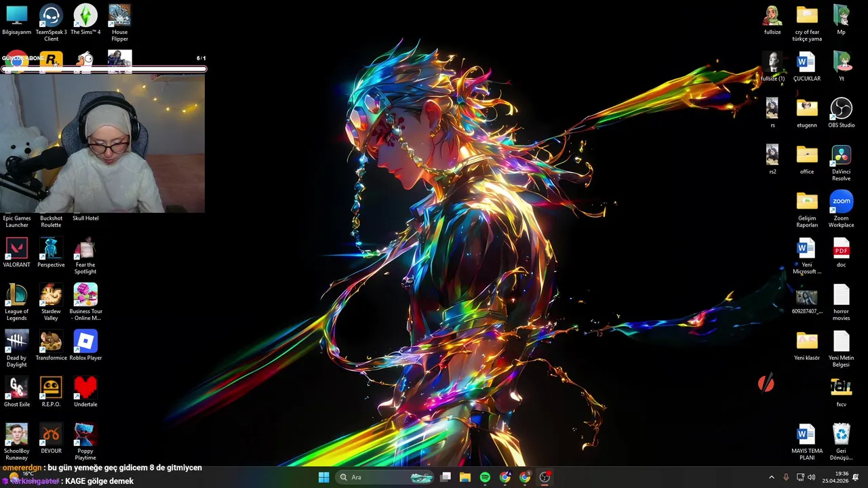The image size is (868, 488).
Task: Launch the R.E.P.O. game icon
Action: tap(51, 392)
